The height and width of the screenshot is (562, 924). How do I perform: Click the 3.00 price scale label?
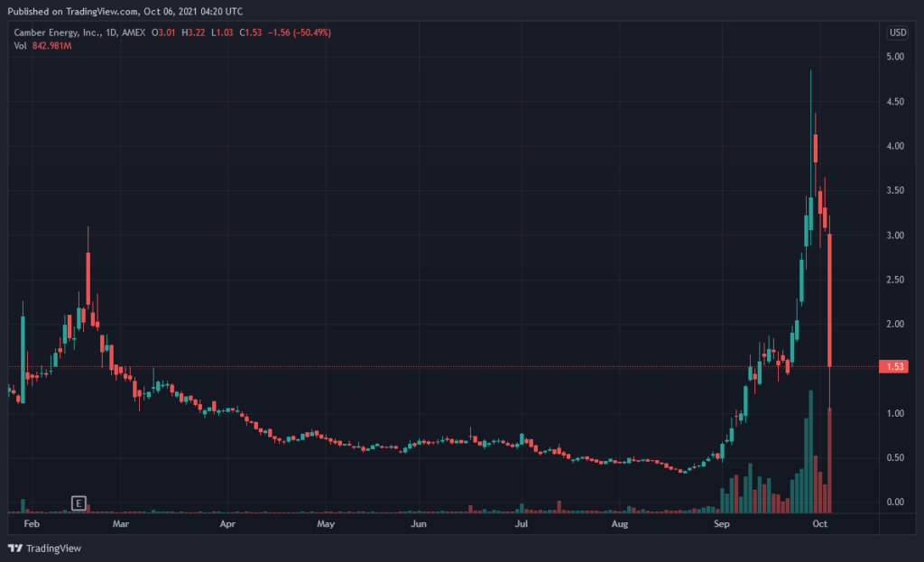[x=895, y=235]
